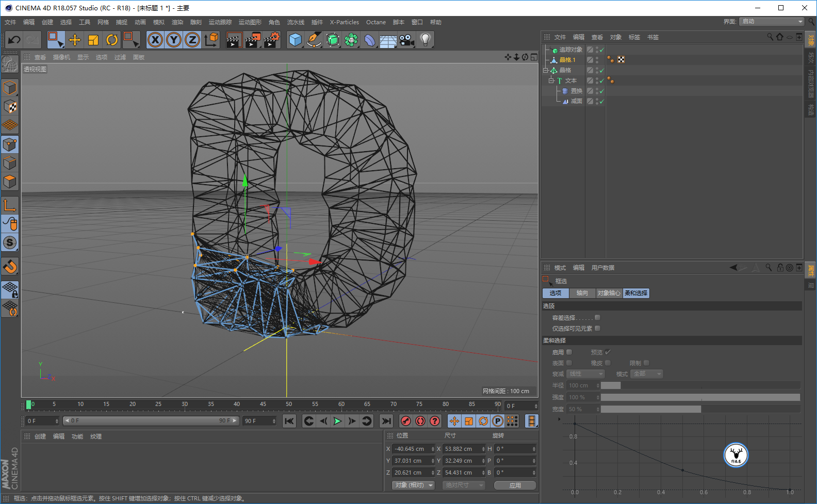Click the record active objects keyframe button
This screenshot has width=817, height=504.
(406, 421)
